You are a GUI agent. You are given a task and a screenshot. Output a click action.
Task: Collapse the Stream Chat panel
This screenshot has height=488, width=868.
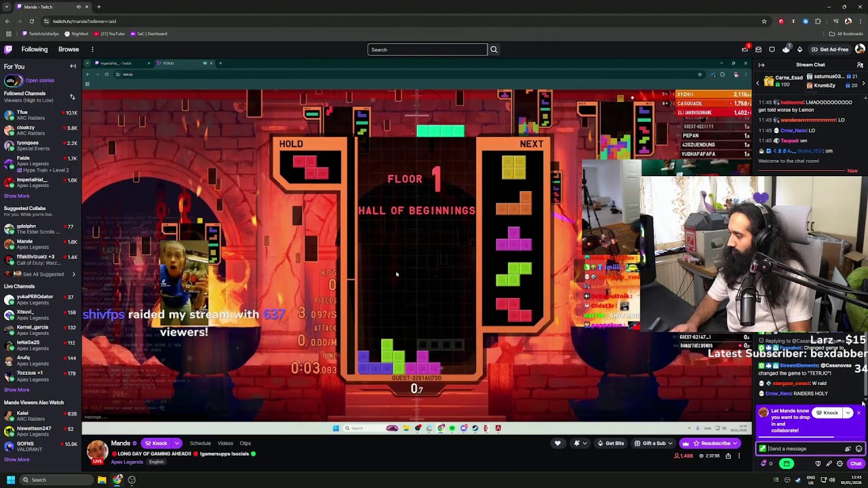tap(762, 65)
